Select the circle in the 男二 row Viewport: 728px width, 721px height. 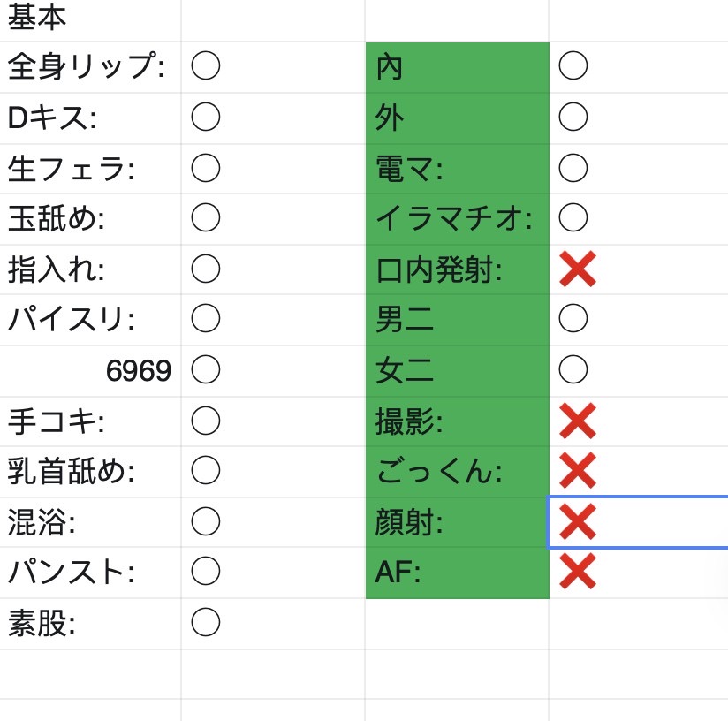coord(573,318)
